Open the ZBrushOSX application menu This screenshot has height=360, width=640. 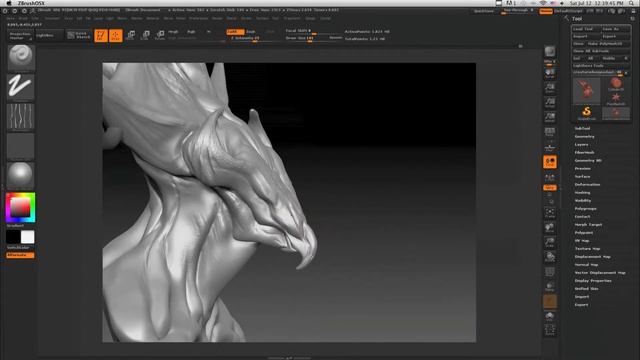click(31, 3)
